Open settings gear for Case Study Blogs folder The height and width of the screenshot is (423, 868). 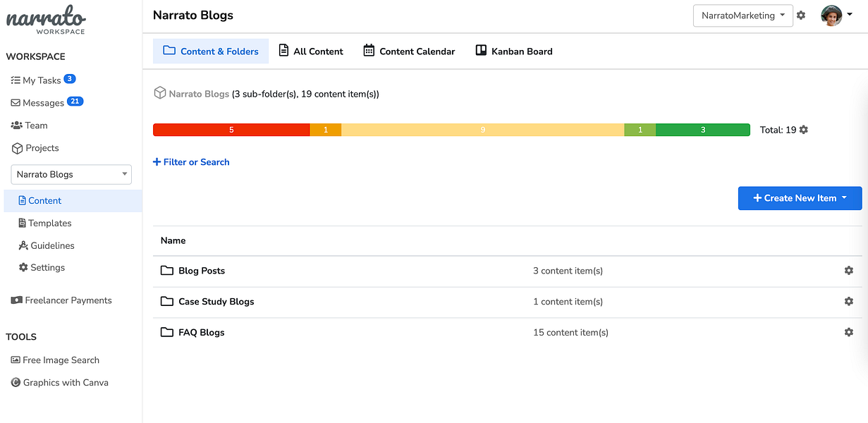click(x=849, y=302)
